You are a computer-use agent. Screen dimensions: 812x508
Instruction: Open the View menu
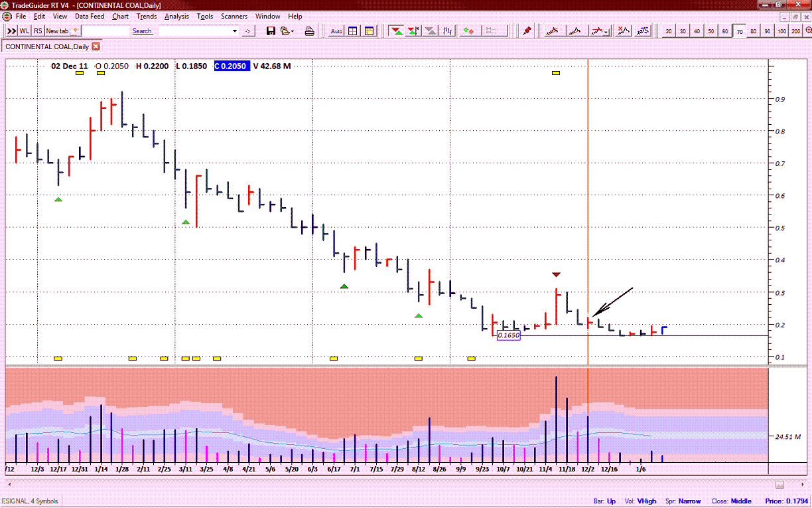(60, 16)
